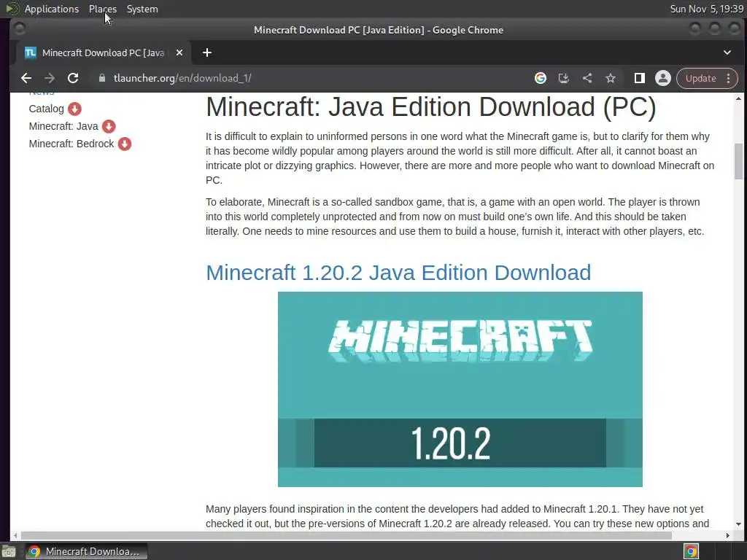This screenshot has width=747, height=560.
Task: Click the red download icon beside Minecraft: Java
Action: [x=109, y=126]
